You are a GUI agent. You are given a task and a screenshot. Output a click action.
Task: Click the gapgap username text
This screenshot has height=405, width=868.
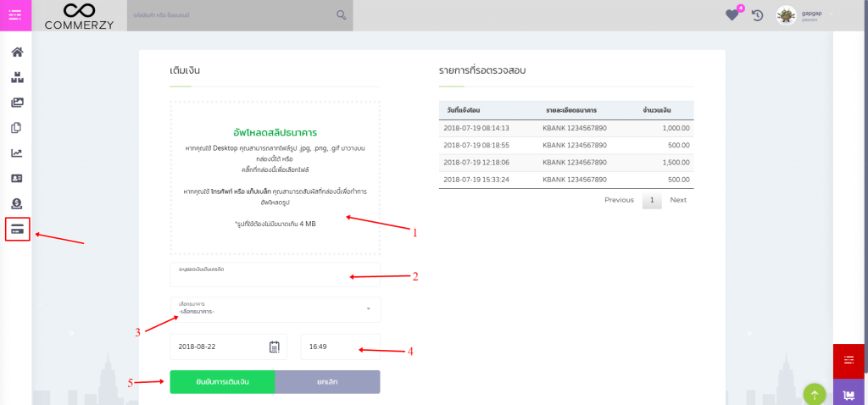pos(810,13)
